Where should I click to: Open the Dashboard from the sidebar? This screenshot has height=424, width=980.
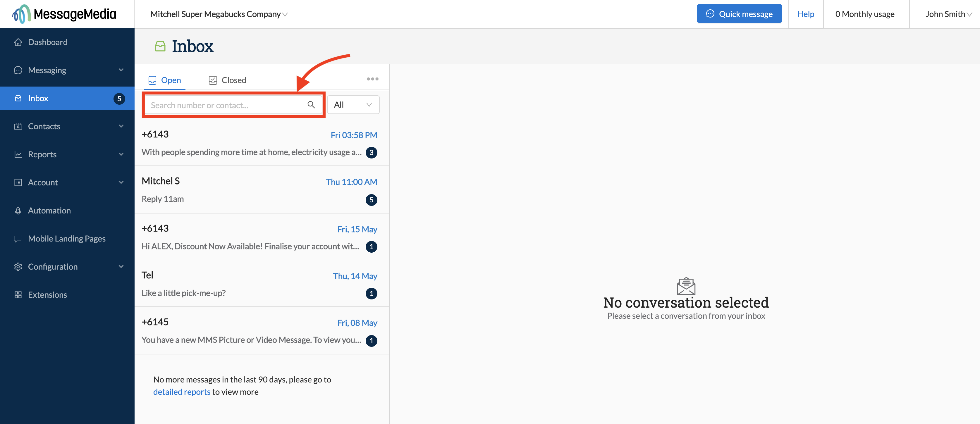48,42
